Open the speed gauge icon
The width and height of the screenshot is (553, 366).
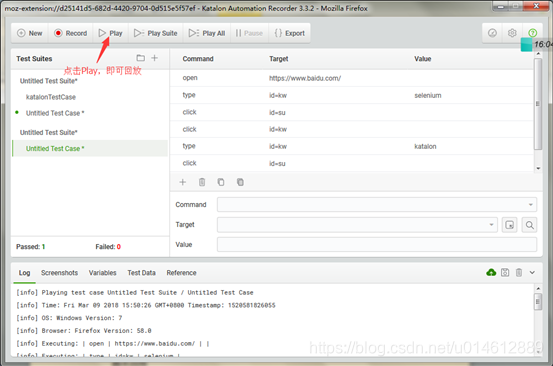[492, 33]
